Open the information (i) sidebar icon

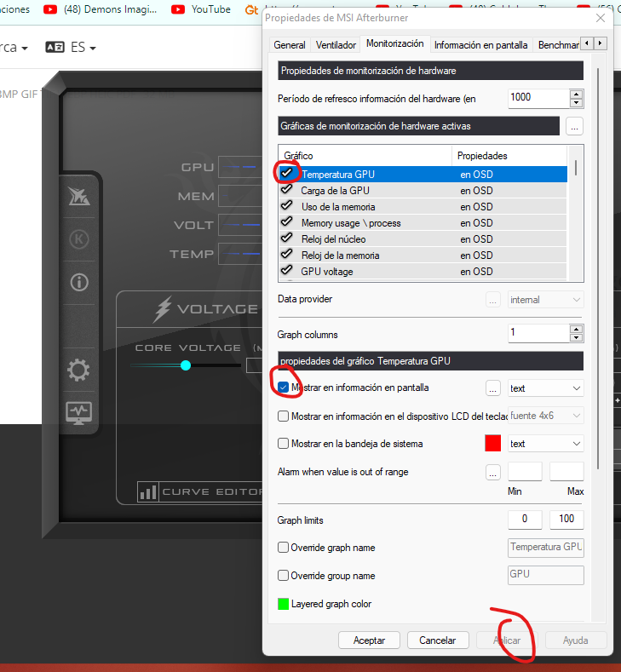[x=79, y=283]
